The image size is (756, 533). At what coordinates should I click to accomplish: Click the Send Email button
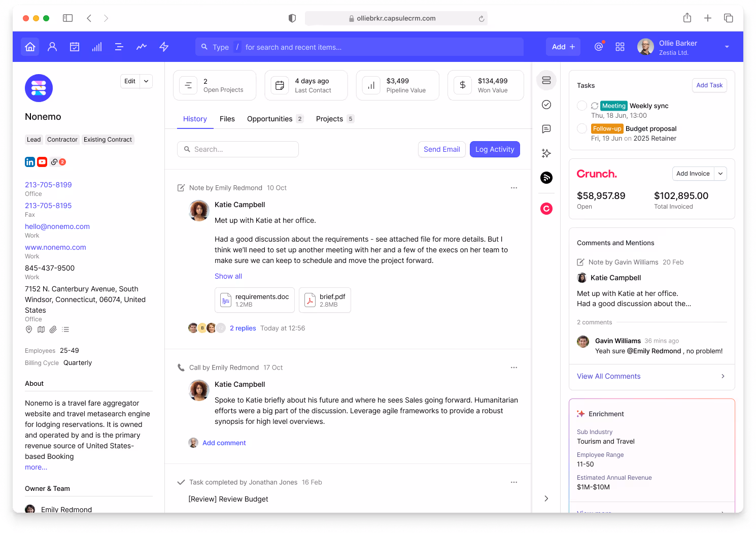442,149
